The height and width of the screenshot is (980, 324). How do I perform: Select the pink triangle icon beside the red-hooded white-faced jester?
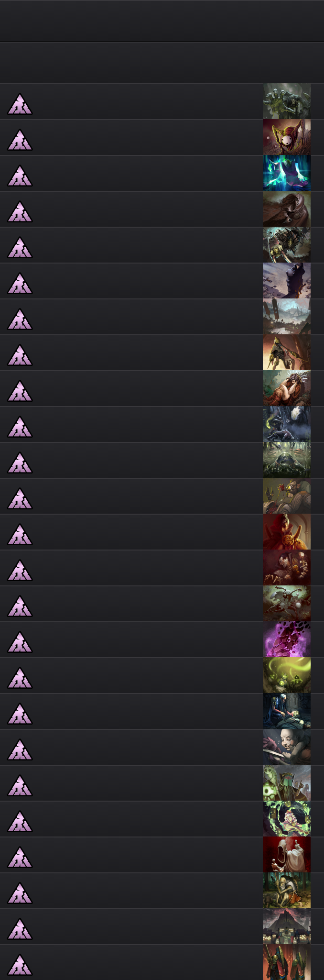tap(20, 140)
